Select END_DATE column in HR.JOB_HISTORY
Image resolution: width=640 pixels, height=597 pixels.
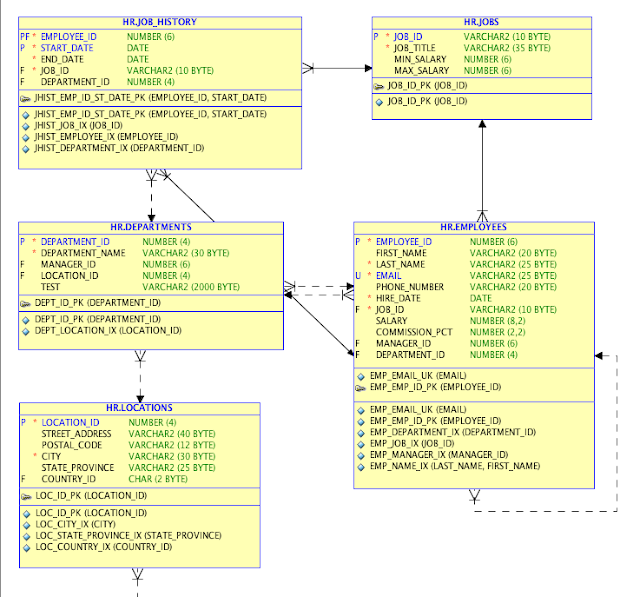coord(62,60)
